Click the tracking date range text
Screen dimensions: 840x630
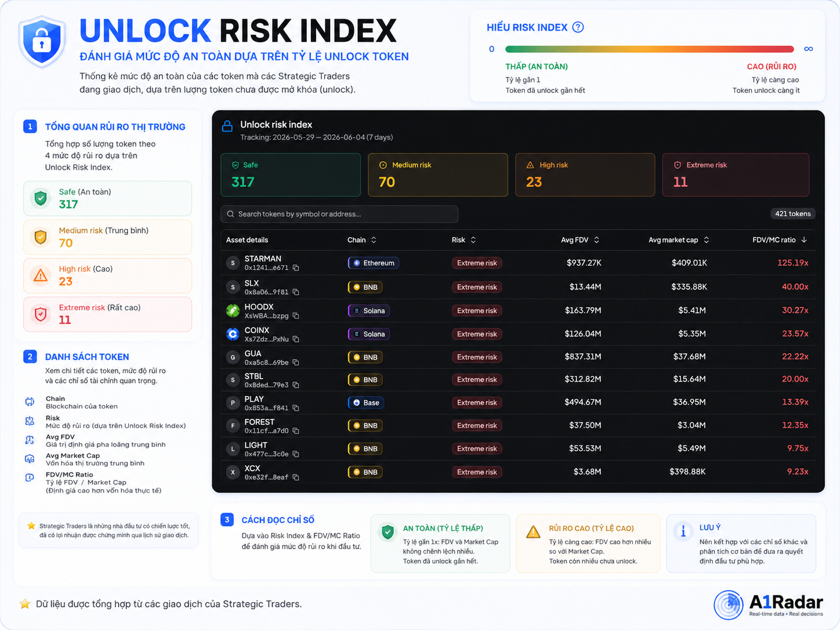tap(317, 137)
